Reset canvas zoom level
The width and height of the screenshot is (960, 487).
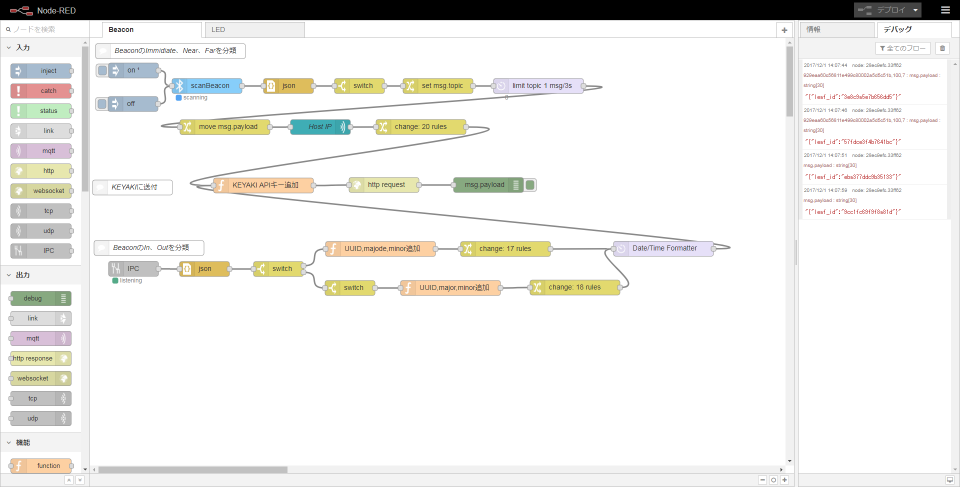click(x=773, y=480)
